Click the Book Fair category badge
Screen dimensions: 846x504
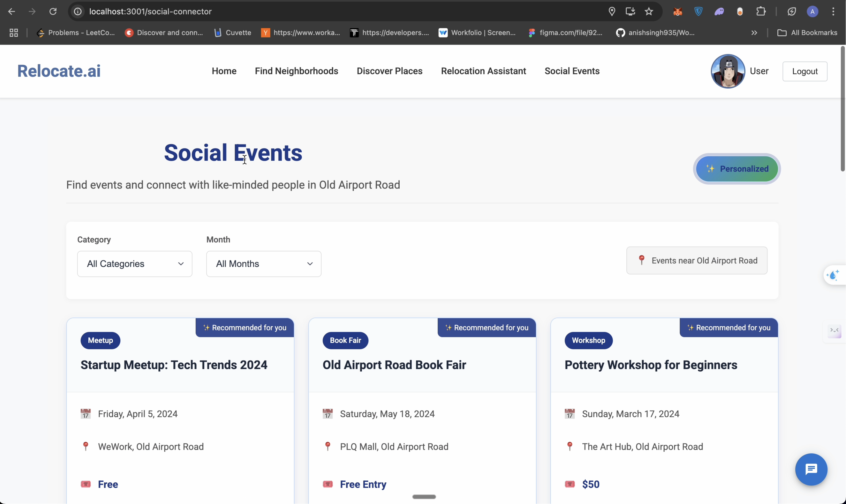click(x=345, y=340)
